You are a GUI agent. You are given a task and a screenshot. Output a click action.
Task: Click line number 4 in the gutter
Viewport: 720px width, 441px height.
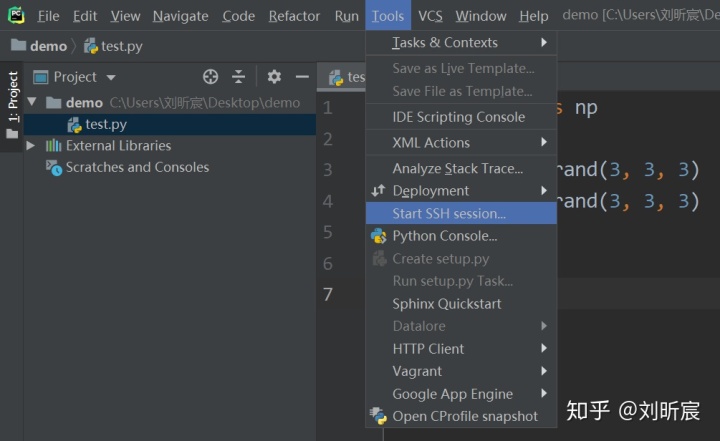pyautogui.click(x=327, y=201)
